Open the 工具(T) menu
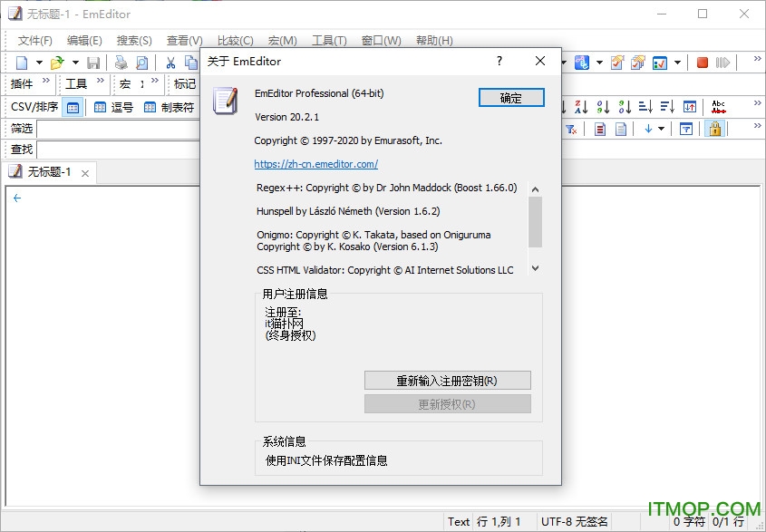Image resolution: width=766 pixels, height=532 pixels. tap(329, 41)
